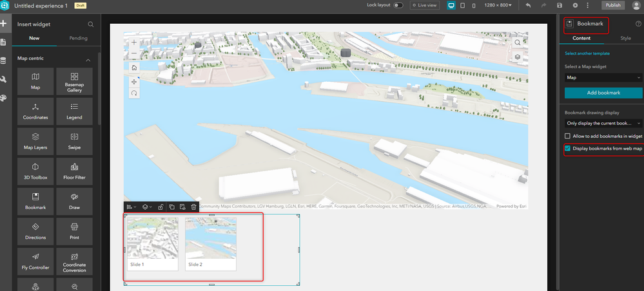This screenshot has width=644, height=291.
Task: Open the map search tool
Action: click(518, 42)
